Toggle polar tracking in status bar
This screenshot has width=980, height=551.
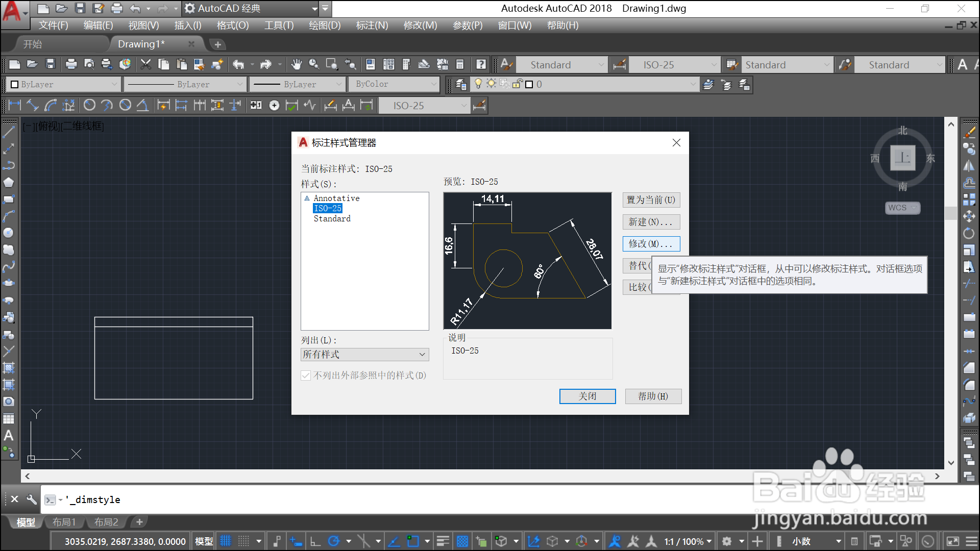pos(333,541)
